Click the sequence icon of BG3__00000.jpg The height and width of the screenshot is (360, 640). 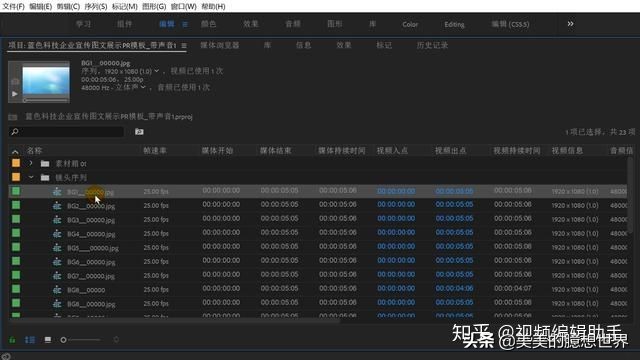pos(57,220)
